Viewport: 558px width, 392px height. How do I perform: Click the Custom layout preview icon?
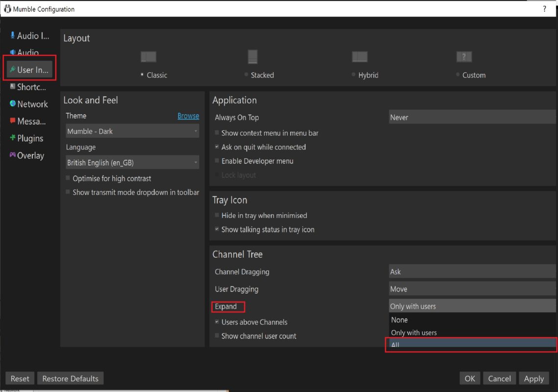point(464,57)
